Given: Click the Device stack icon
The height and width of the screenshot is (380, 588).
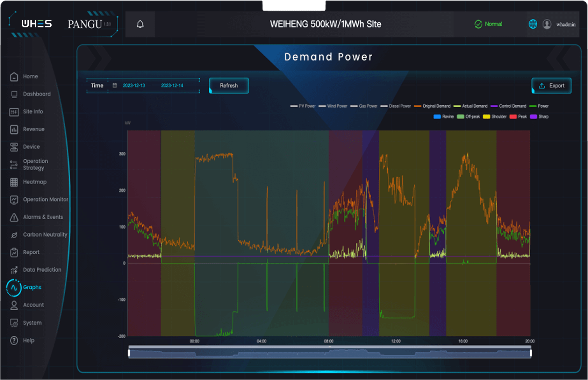Looking at the screenshot, I should coord(14,147).
